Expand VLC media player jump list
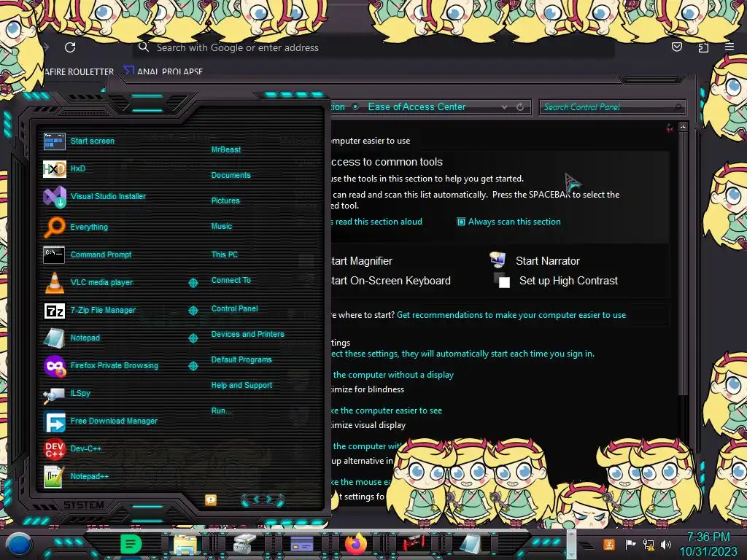This screenshot has height=560, width=747. click(193, 283)
